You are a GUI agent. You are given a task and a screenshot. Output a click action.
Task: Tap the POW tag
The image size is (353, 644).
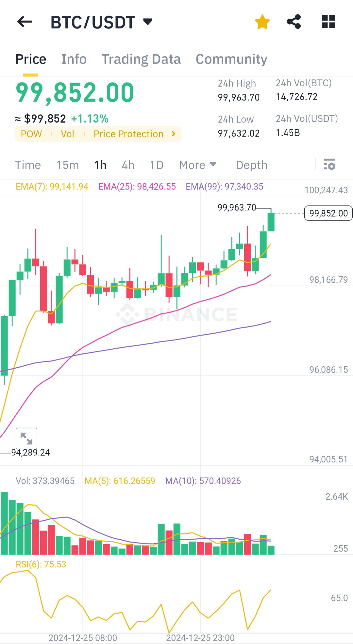(31, 134)
